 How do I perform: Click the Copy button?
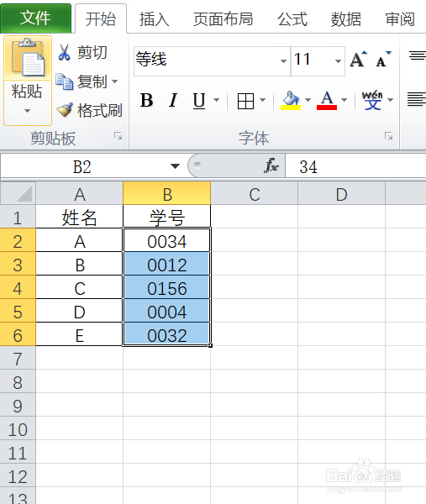pyautogui.click(x=82, y=81)
